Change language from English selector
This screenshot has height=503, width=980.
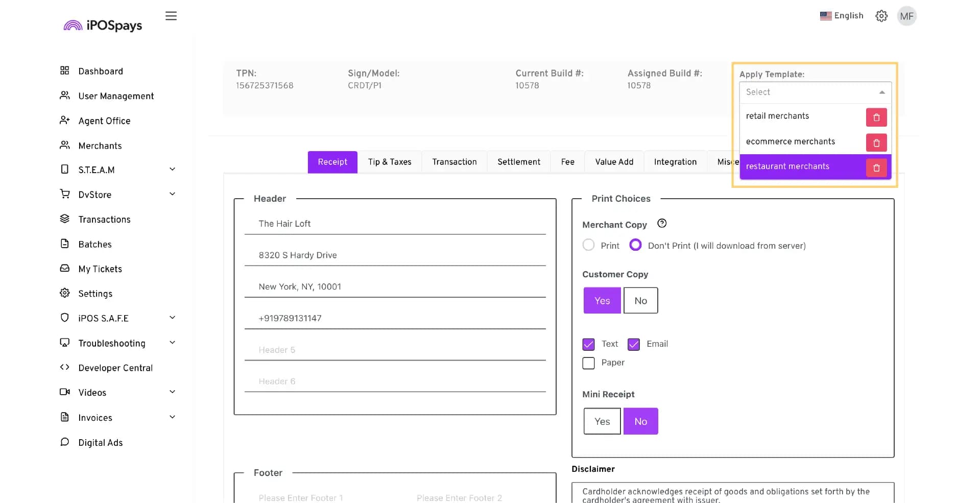pos(842,16)
